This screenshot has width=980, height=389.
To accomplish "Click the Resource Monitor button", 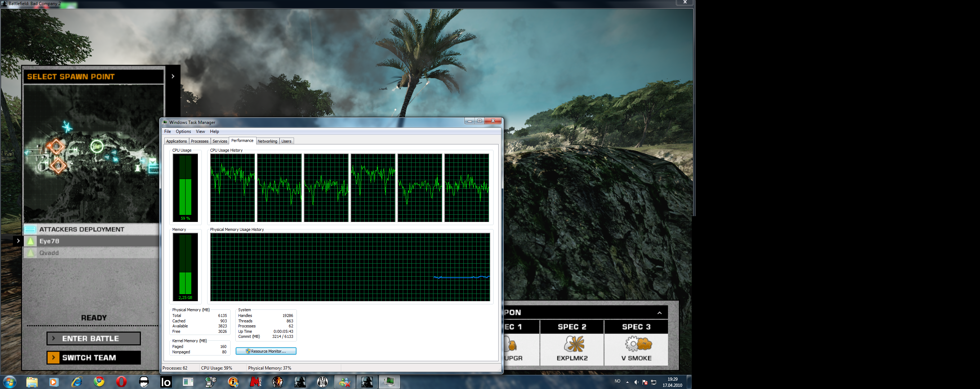I will (x=266, y=351).
